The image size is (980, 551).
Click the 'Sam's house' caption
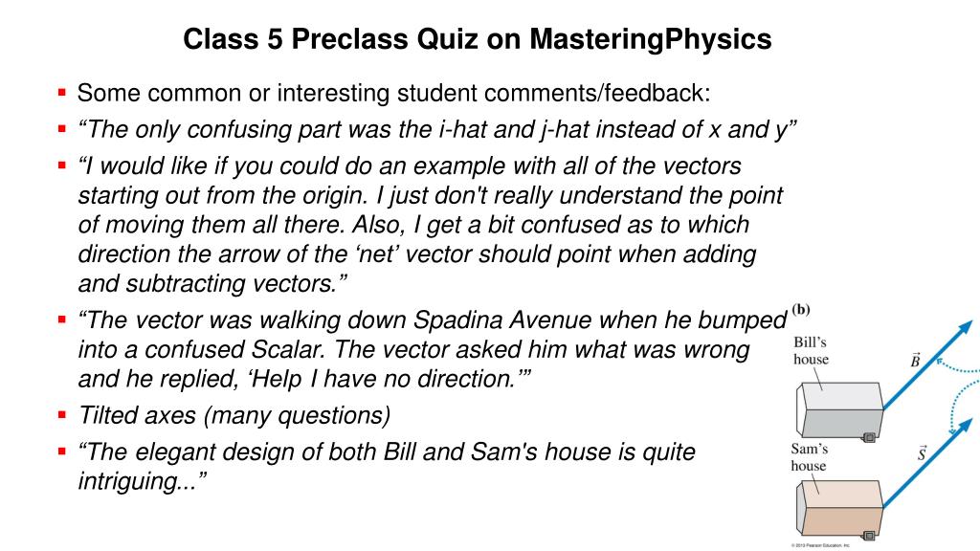[809, 457]
